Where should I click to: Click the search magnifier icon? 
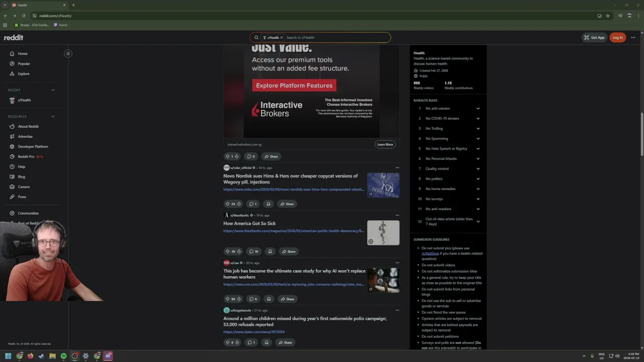coord(256,38)
